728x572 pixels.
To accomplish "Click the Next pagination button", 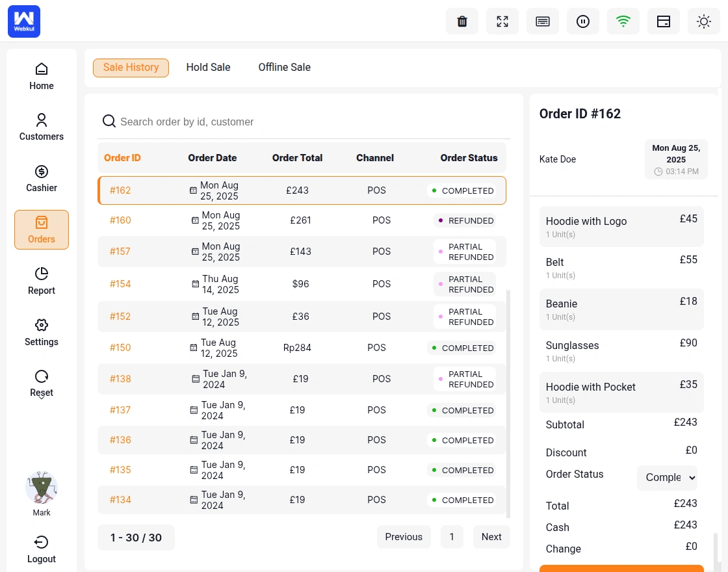I will coord(491,537).
